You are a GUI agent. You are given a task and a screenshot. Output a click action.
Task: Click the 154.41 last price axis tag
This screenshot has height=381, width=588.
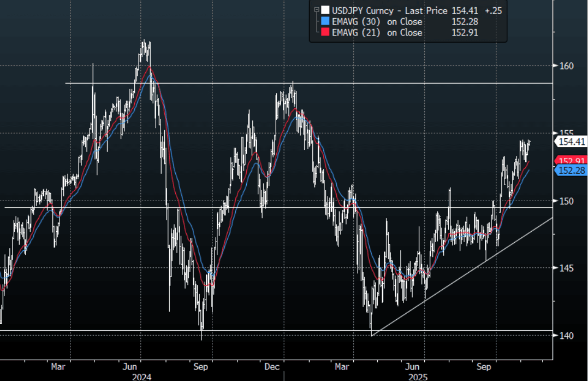pos(571,142)
